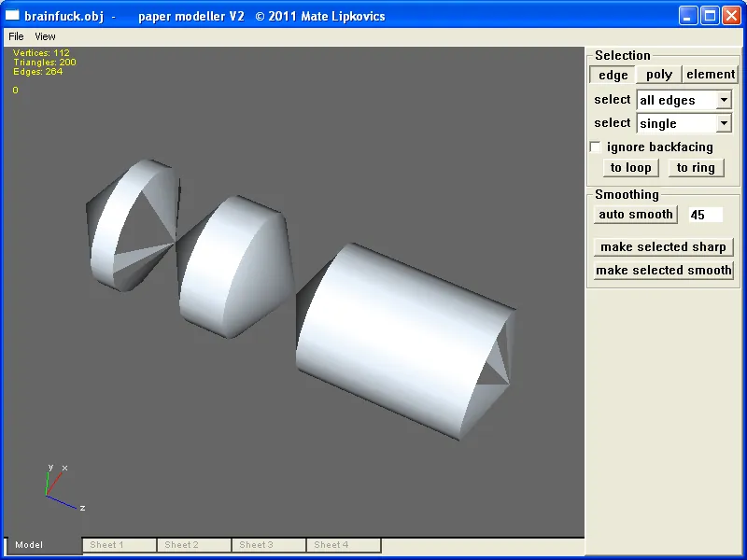Viewport: 747px width, 560px height.
Task: Open the View menu
Action: [45, 36]
